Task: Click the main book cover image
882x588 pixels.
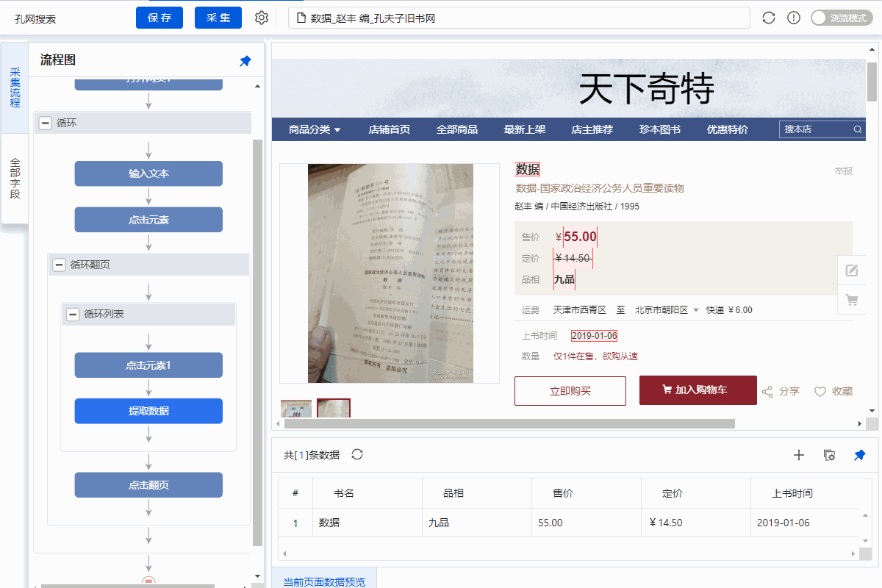Action: tap(390, 273)
